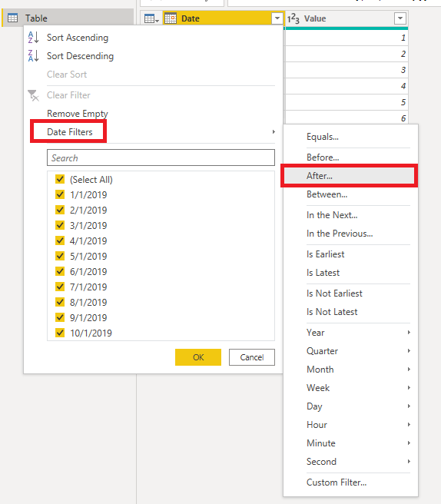This screenshot has width=441, height=504.
Task: Open the Date column filter dropdown arrow
Action: 277,18
